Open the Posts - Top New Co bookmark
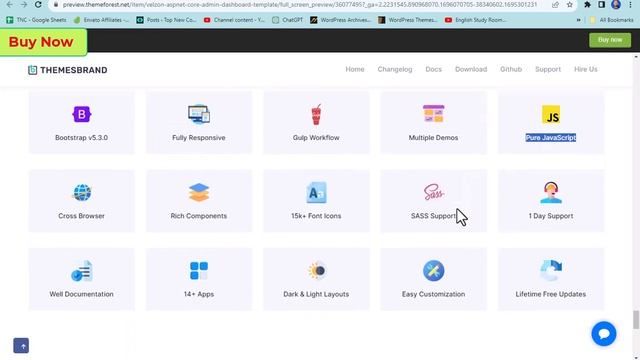This screenshot has width=640, height=360. (x=167, y=20)
